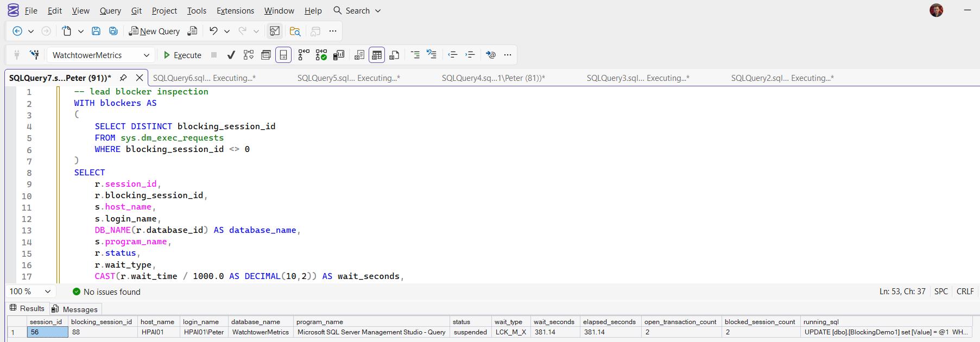Parse query with the checkmark icon
980x342 pixels.
tap(231, 55)
